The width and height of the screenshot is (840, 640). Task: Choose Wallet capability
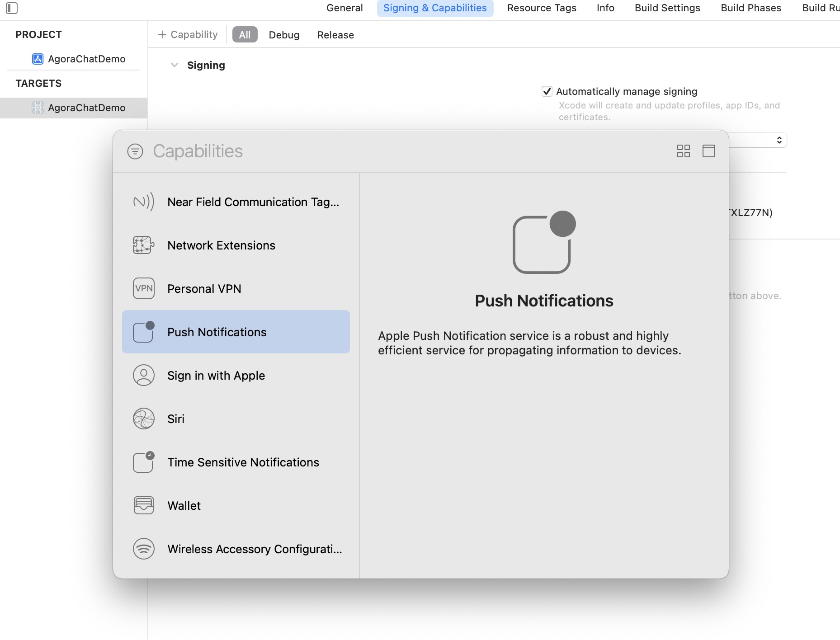click(236, 505)
